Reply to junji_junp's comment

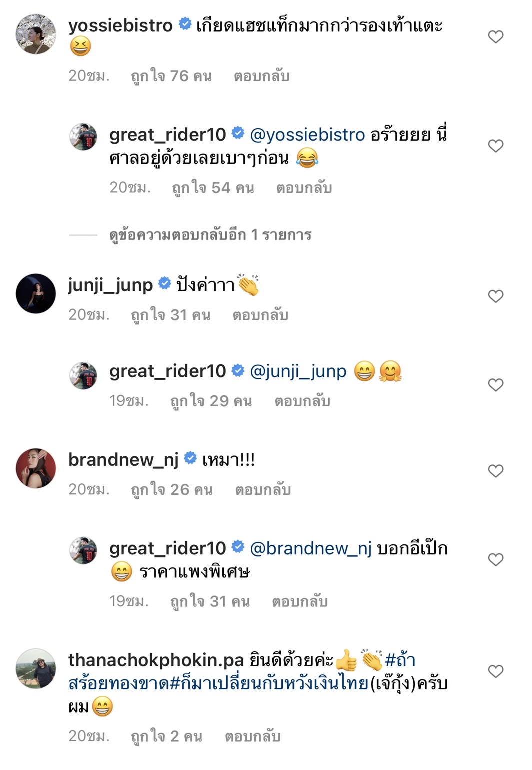click(260, 315)
